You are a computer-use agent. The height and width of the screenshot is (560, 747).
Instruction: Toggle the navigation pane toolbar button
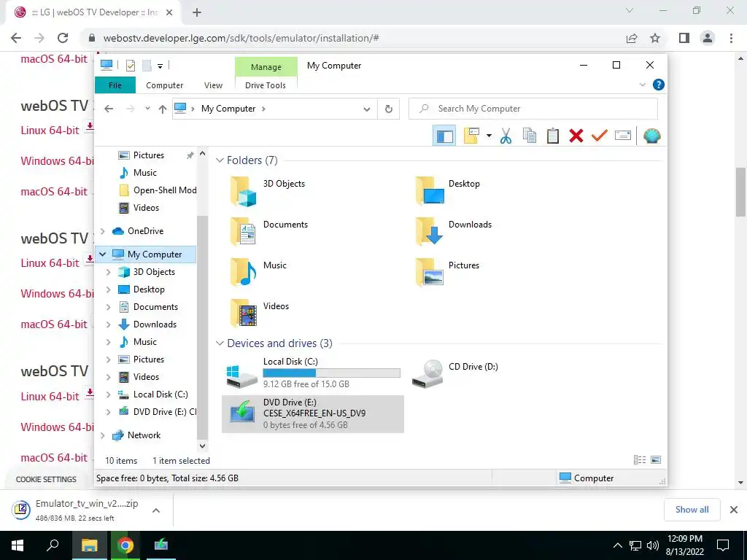[x=444, y=136]
